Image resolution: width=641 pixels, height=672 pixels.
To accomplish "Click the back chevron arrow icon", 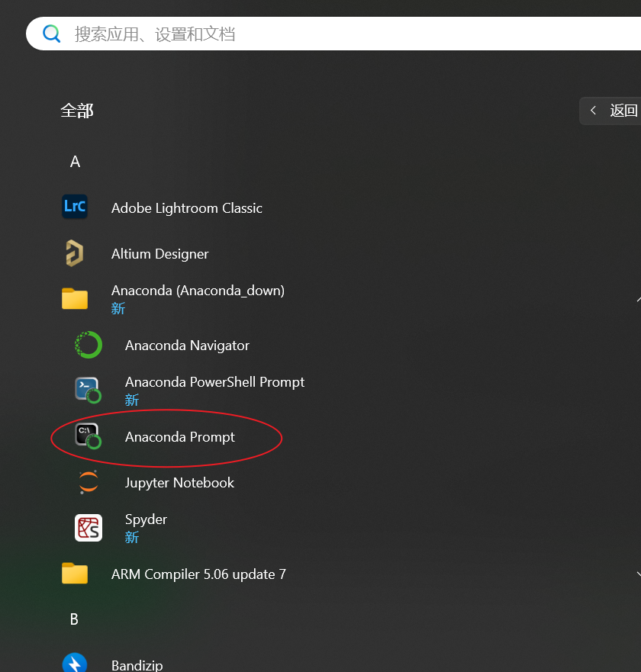I will 593,111.
